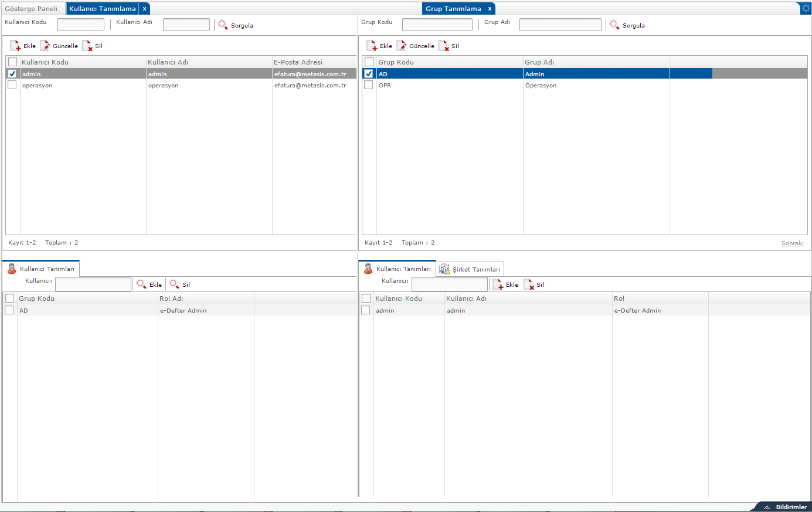812x512 pixels.
Task: Focus the Kullanıcı Kodu input field
Action: tap(81, 25)
